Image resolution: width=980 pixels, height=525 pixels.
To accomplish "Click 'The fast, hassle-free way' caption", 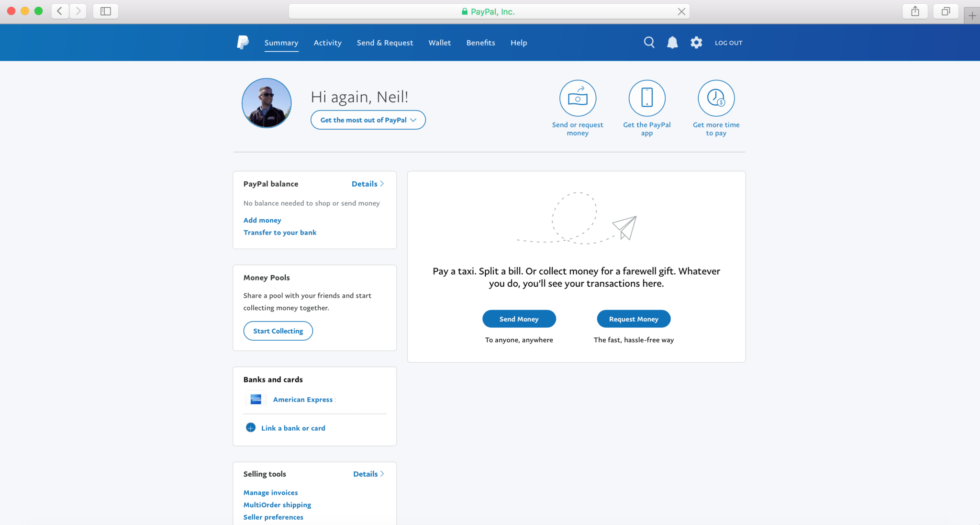I will 634,340.
